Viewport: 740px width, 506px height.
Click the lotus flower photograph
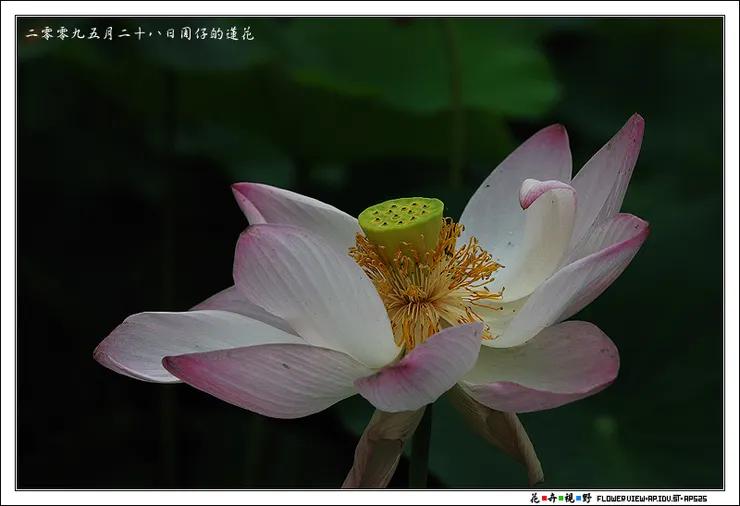(370, 253)
